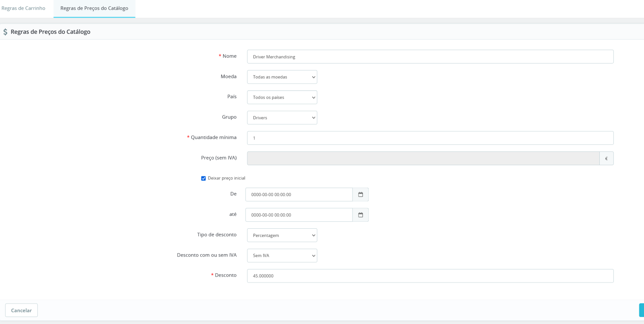Select the Regras de Preços do Catálogo tab
Viewport: 644px width, 324px height.
94,8
